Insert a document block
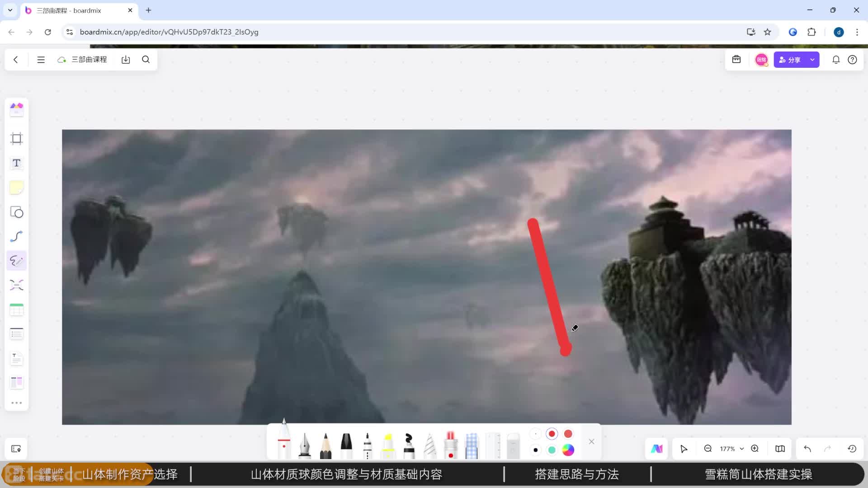The width and height of the screenshot is (868, 488). (x=17, y=358)
